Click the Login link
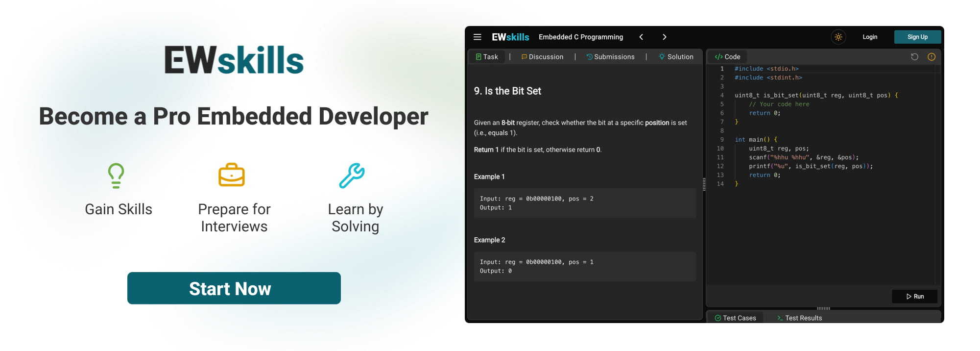980x351 pixels. point(870,37)
